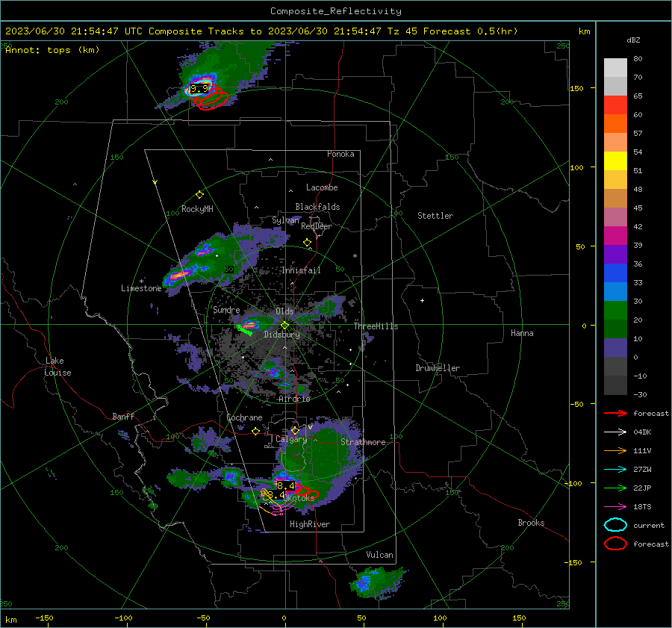The height and width of the screenshot is (628, 672).
Task: Click the Hanna label
Action: coord(522,333)
